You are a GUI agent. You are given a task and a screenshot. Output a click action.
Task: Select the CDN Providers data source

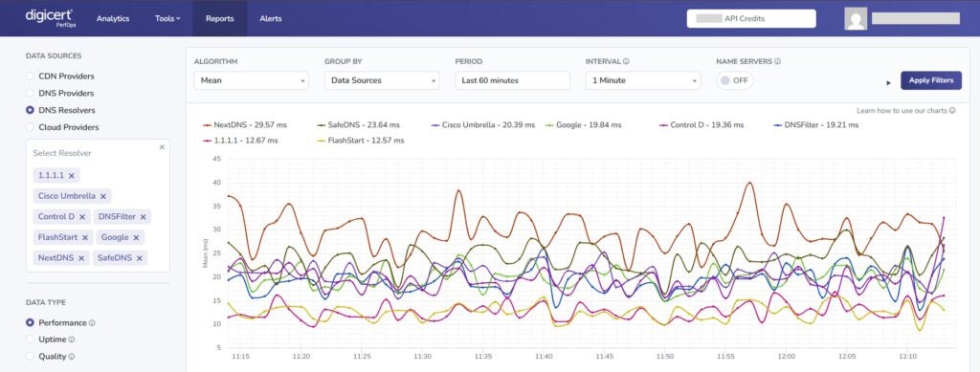point(30,77)
